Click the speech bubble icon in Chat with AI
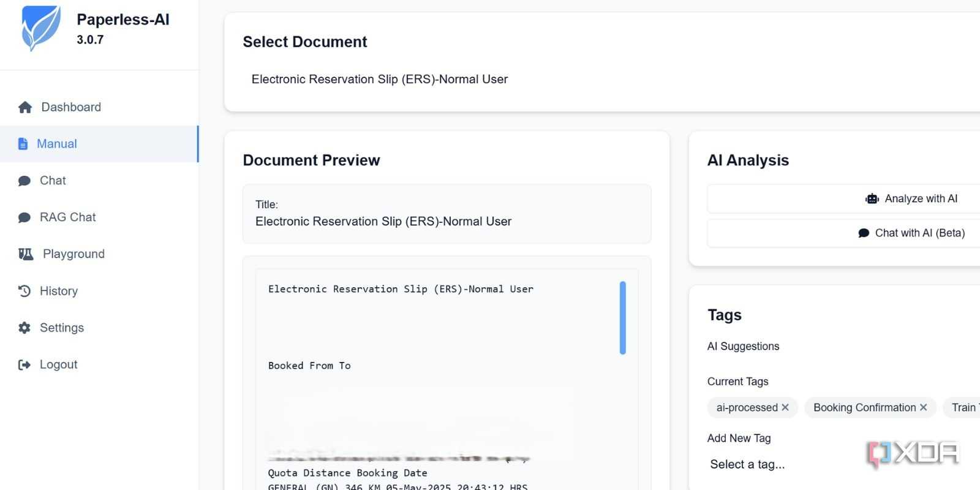Screen dimensions: 980x490 click(864, 233)
